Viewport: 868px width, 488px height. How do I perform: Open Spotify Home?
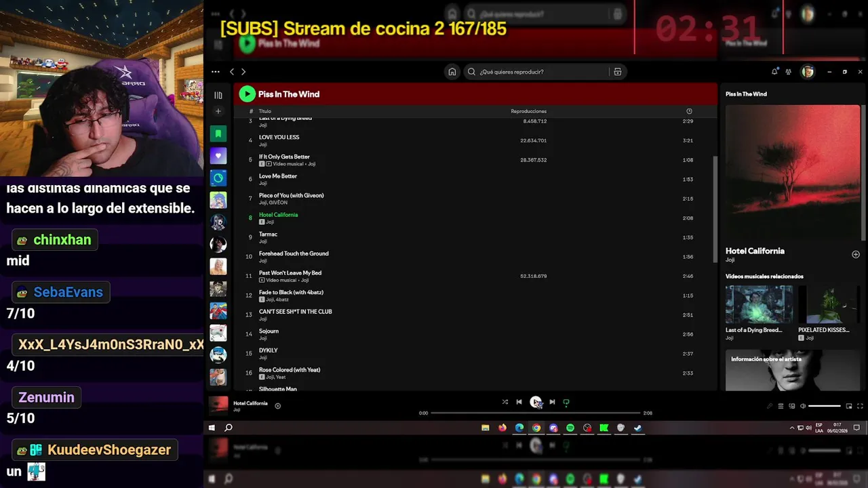452,72
